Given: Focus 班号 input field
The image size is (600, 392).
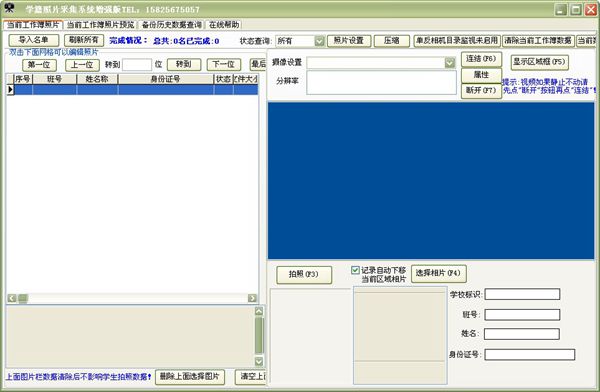Looking at the screenshot, I should [522, 315].
